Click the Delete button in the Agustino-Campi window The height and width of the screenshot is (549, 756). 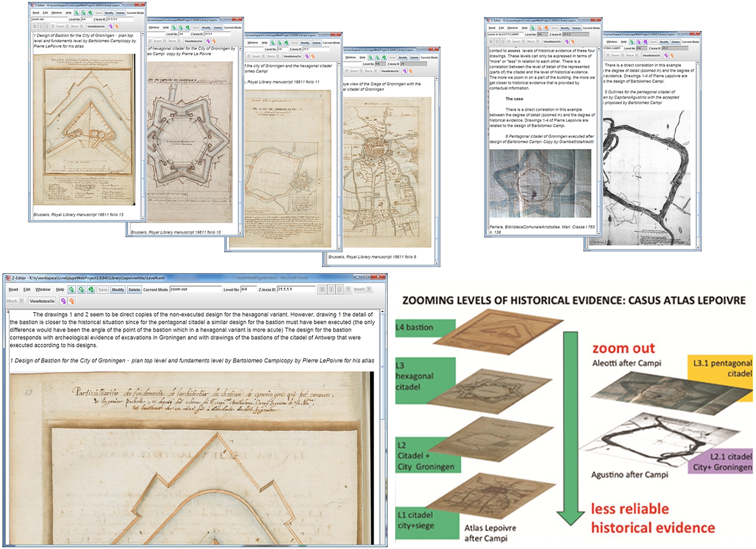[676, 42]
